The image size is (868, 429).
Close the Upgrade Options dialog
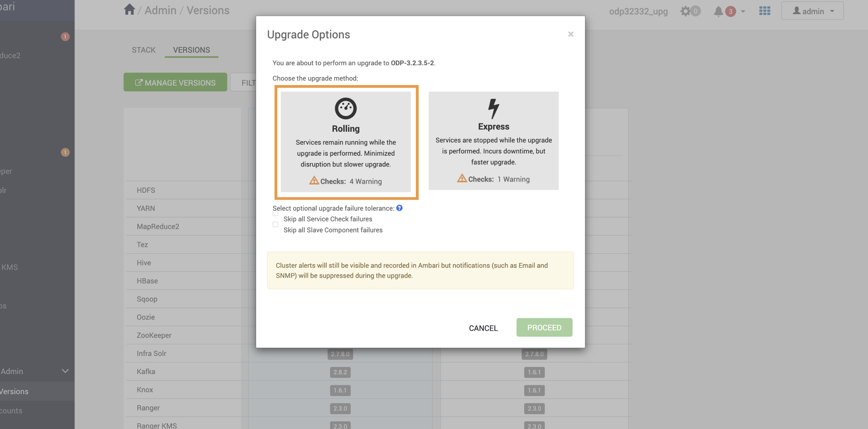point(570,34)
